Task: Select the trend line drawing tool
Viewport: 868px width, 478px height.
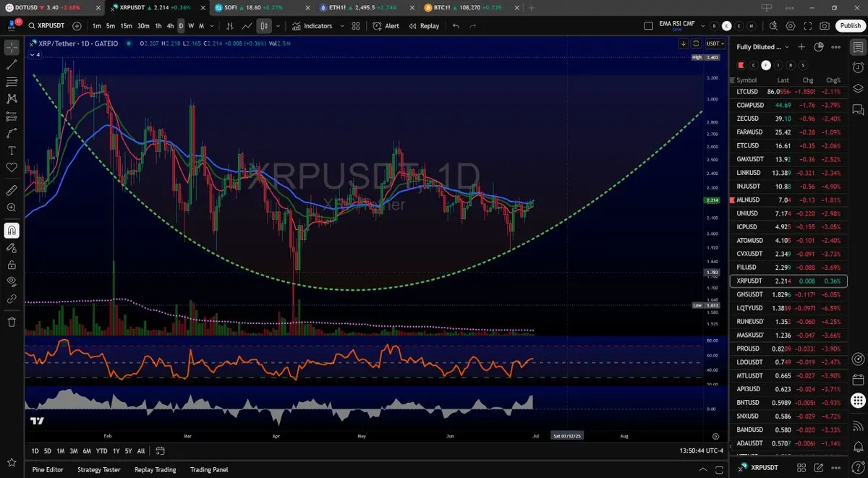Action: pos(12,65)
